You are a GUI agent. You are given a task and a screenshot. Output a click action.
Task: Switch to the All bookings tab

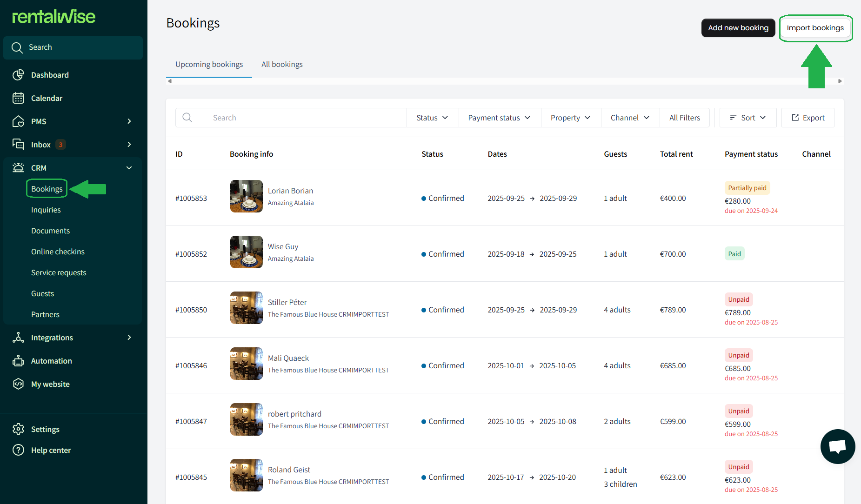282,64
